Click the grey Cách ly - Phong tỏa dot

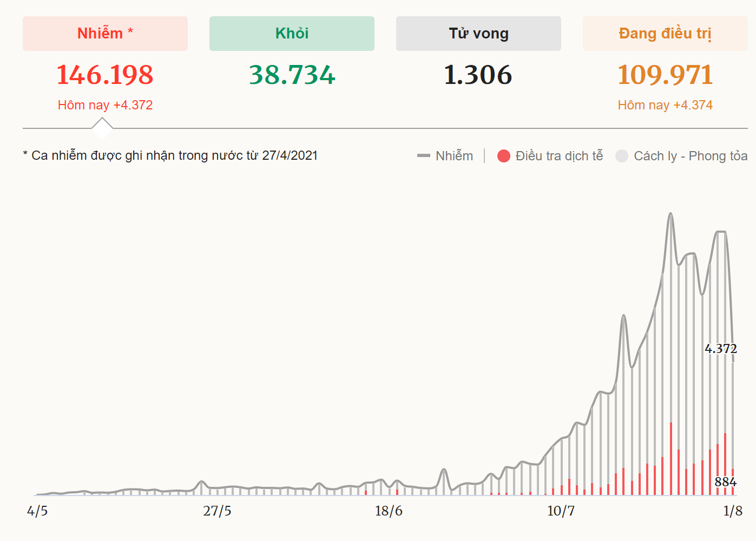[622, 156]
